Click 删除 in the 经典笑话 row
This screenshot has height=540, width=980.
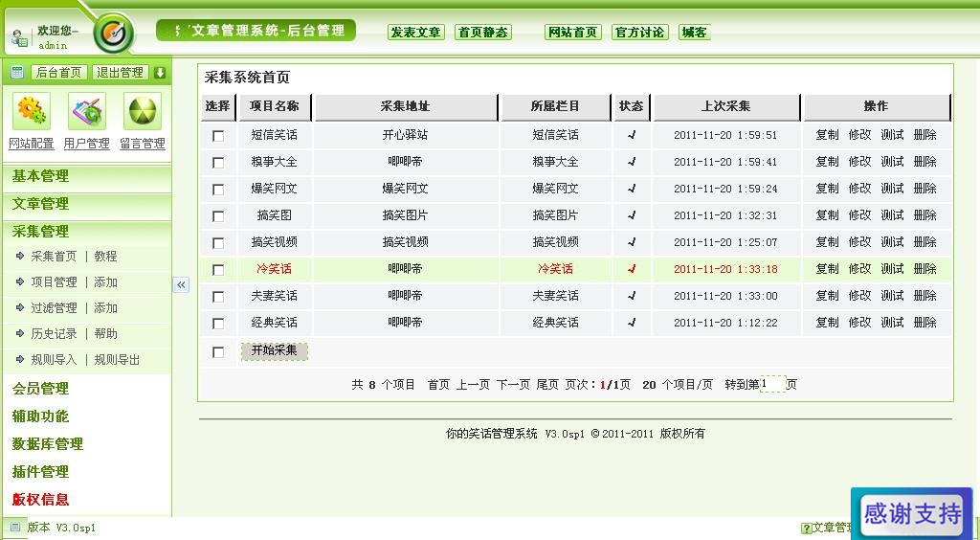pyautogui.click(x=925, y=323)
